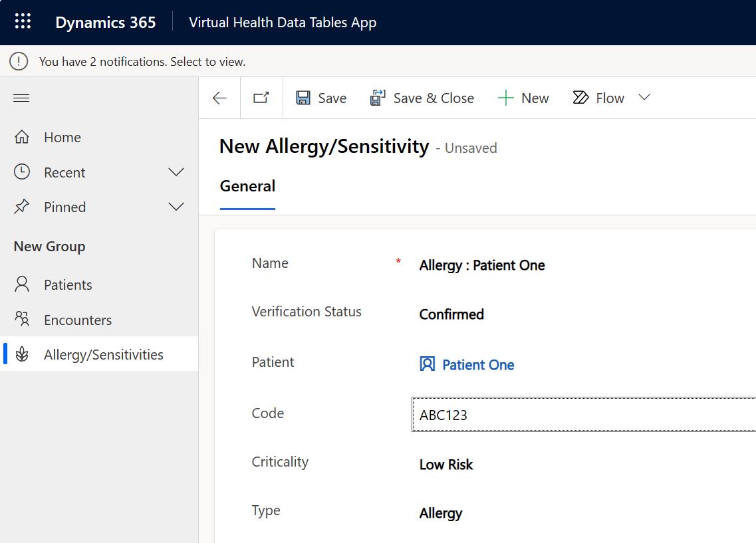Click the Pinned label in sidebar

click(65, 207)
